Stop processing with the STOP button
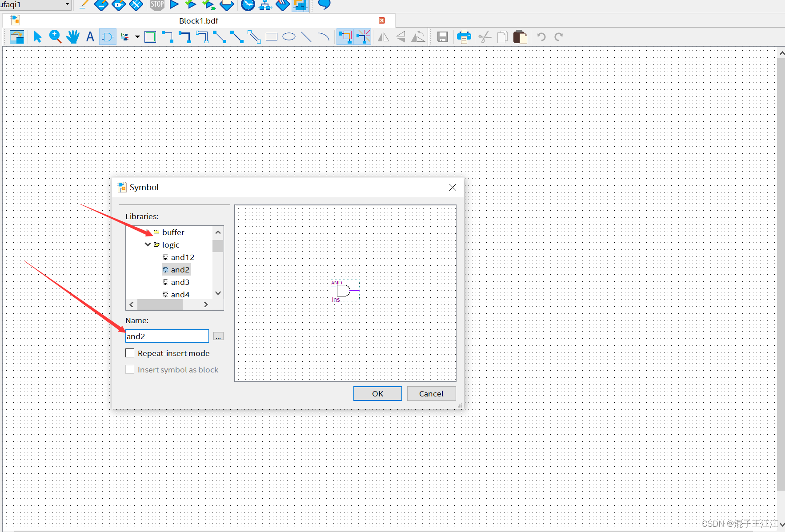Image resolution: width=785 pixels, height=532 pixels. pos(157,5)
